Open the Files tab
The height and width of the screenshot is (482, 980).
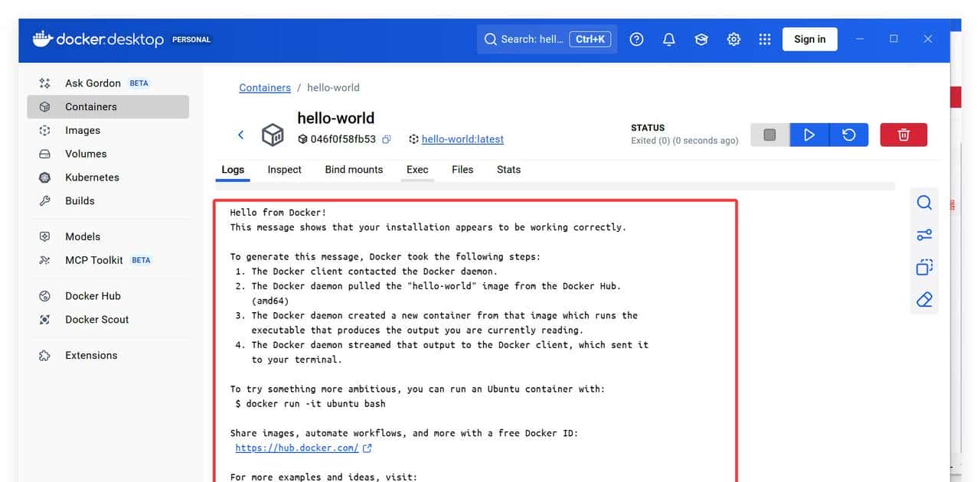[x=462, y=169]
